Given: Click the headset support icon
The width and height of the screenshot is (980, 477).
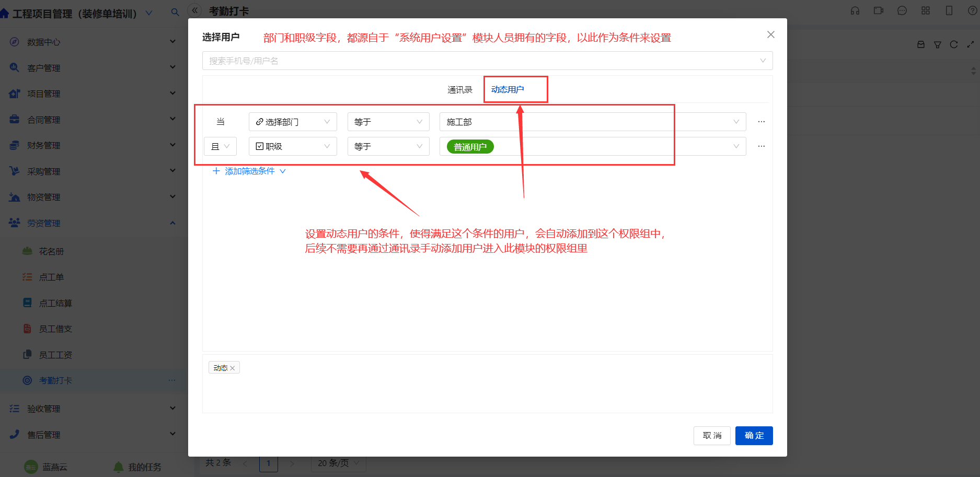Looking at the screenshot, I should pyautogui.click(x=855, y=10).
